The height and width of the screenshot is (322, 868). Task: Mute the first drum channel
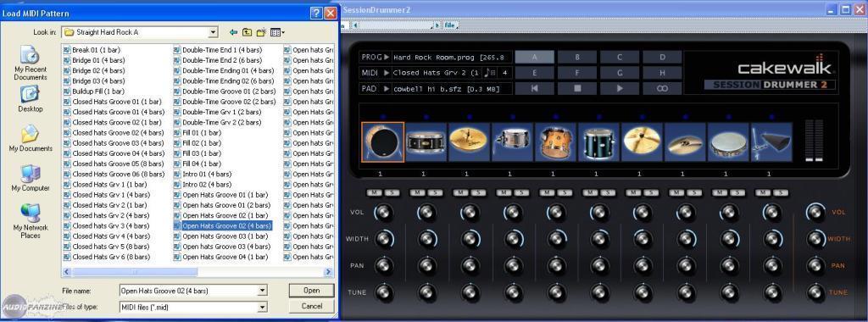[x=374, y=192]
